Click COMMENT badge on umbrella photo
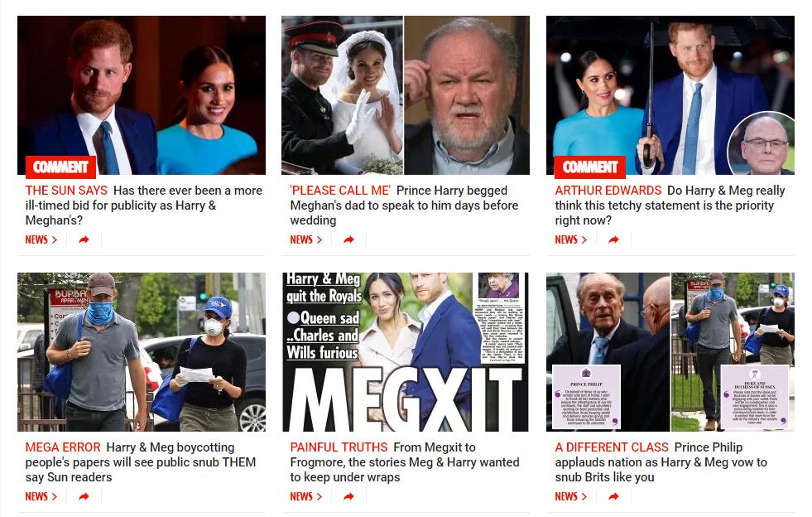 (590, 167)
